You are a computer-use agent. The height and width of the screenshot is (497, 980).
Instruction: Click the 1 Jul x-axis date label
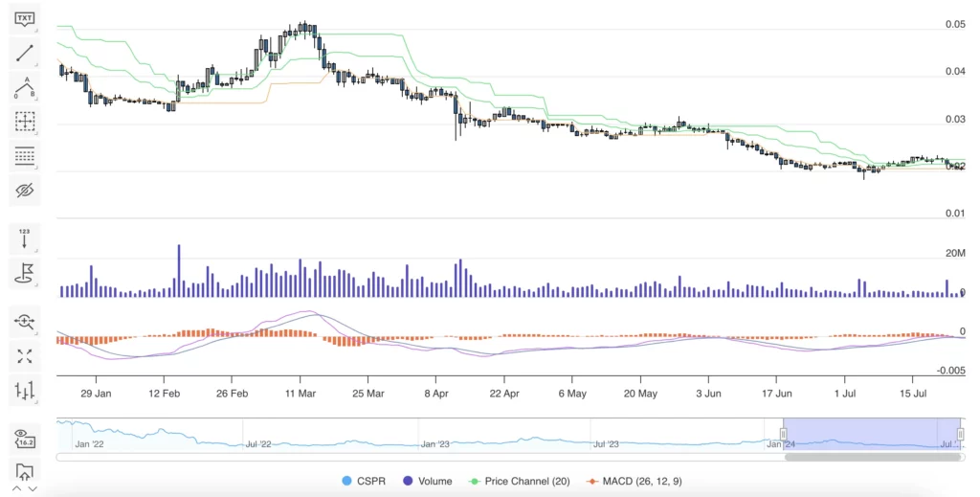pyautogui.click(x=845, y=394)
